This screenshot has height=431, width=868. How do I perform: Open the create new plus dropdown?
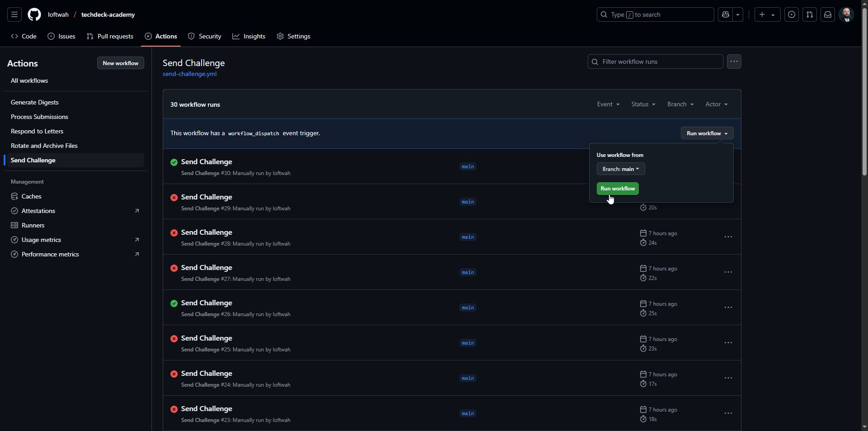tap(767, 14)
